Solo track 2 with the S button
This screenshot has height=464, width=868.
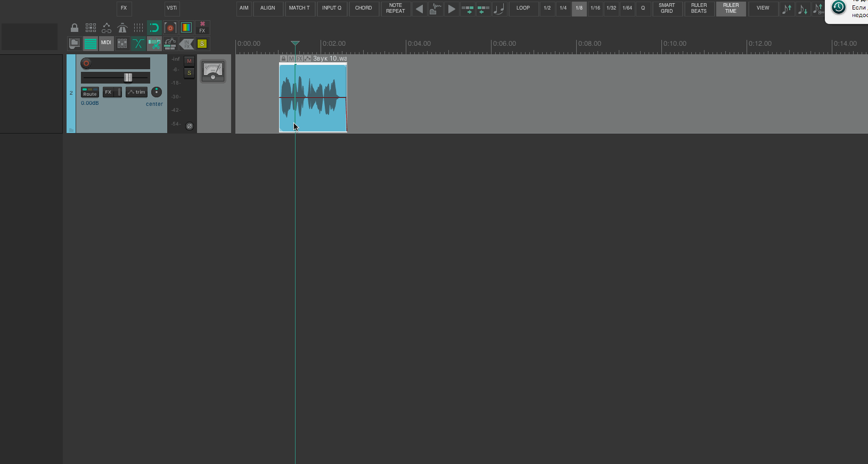(189, 73)
